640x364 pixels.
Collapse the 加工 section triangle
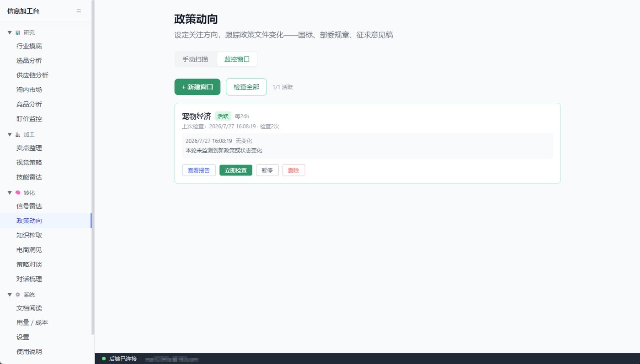[10, 134]
